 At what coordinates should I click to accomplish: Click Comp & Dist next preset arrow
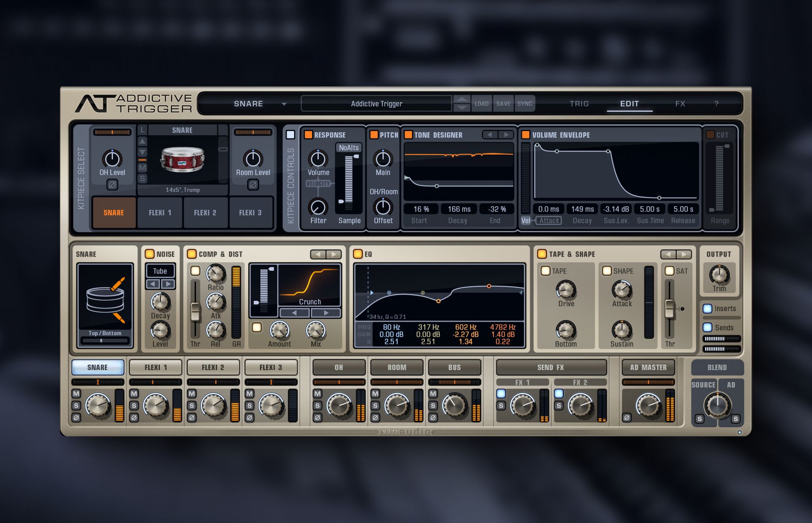(x=334, y=254)
